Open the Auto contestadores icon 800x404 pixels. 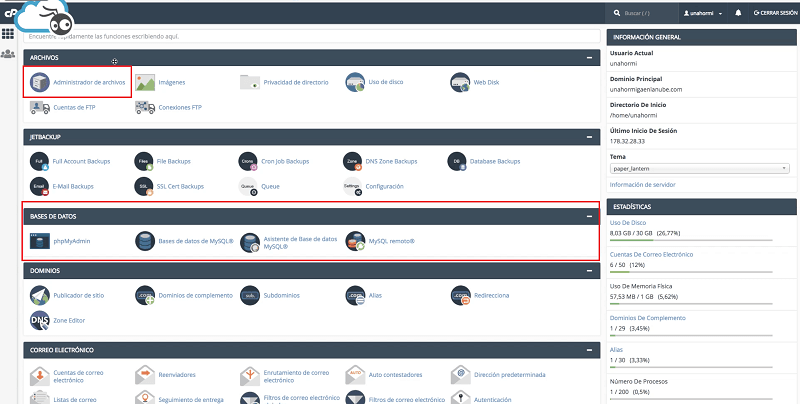355,375
